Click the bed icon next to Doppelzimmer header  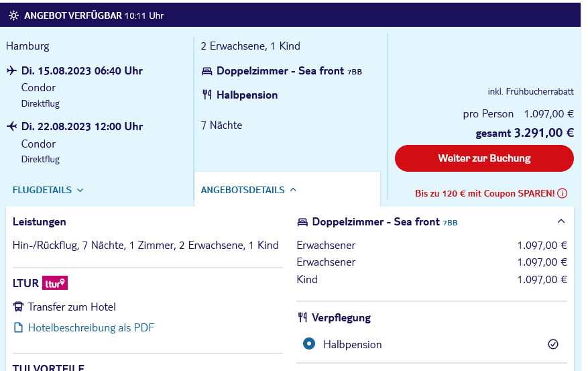[302, 222]
